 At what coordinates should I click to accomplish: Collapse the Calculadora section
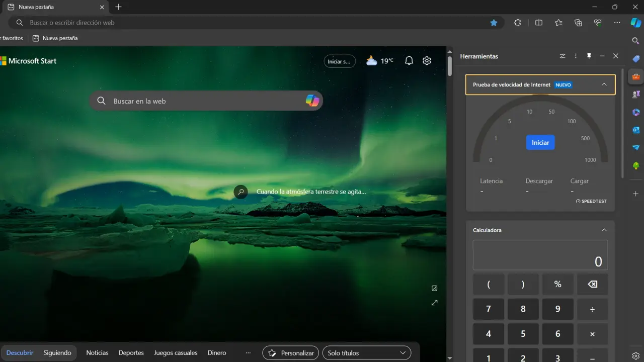[x=604, y=230]
